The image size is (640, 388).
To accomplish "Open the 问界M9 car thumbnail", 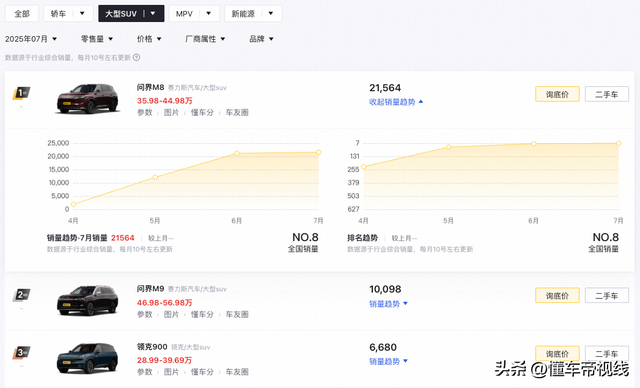I will pos(87,300).
